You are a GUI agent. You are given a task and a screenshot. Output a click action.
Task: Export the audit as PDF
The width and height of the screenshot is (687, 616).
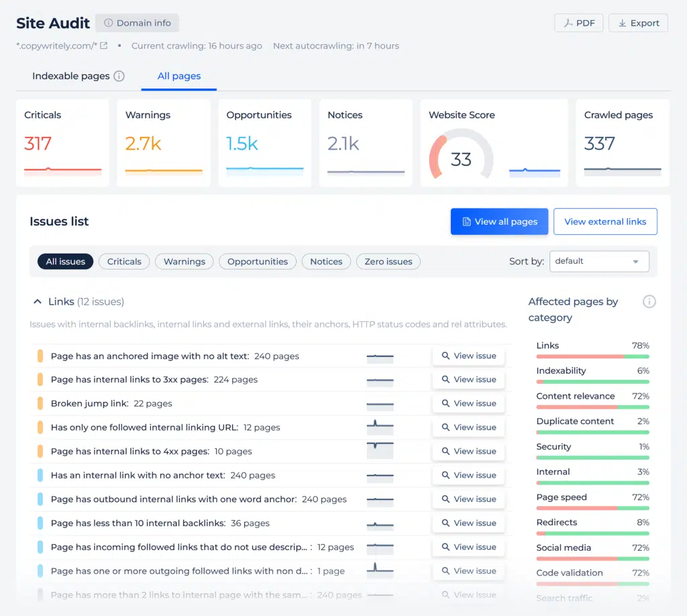click(x=579, y=23)
